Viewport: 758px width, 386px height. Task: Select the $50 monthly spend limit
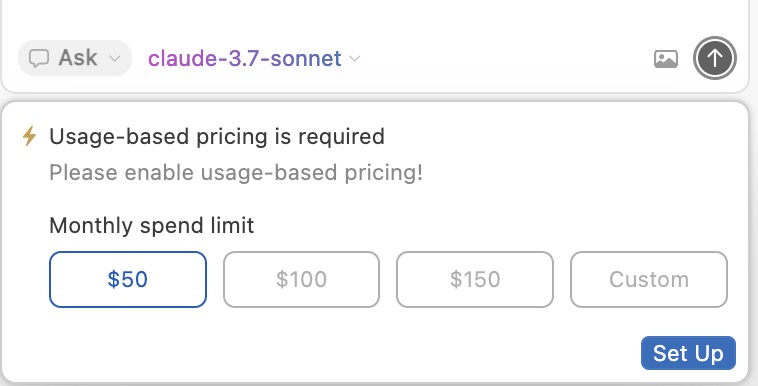click(x=128, y=279)
